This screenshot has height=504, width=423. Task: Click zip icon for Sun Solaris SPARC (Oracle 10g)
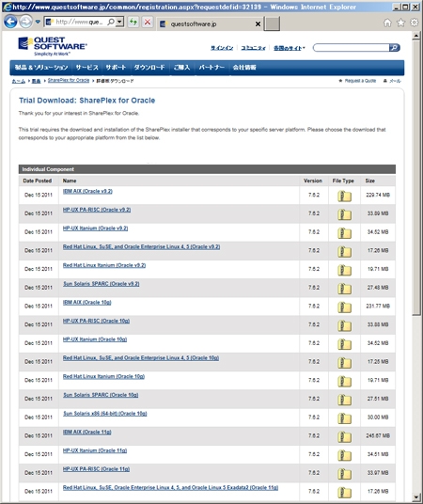pyautogui.click(x=344, y=400)
